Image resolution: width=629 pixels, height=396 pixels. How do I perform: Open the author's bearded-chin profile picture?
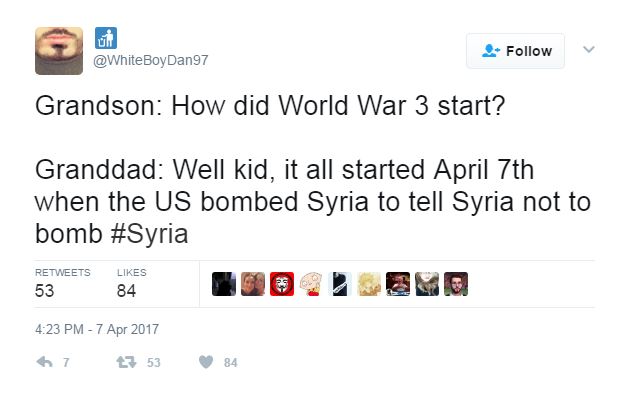click(x=59, y=51)
